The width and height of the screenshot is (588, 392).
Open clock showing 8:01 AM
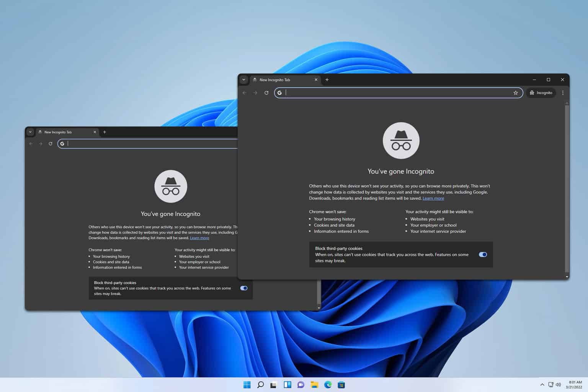[x=574, y=385]
